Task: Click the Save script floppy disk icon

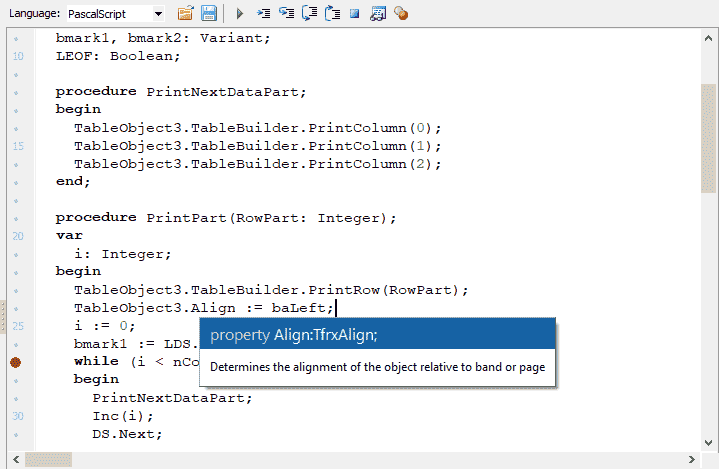Action: tap(209, 13)
